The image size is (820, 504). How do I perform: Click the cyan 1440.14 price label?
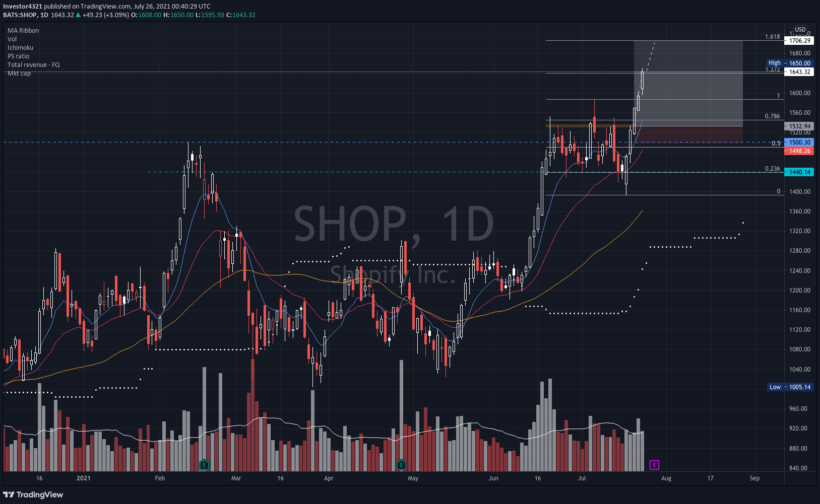coord(799,172)
